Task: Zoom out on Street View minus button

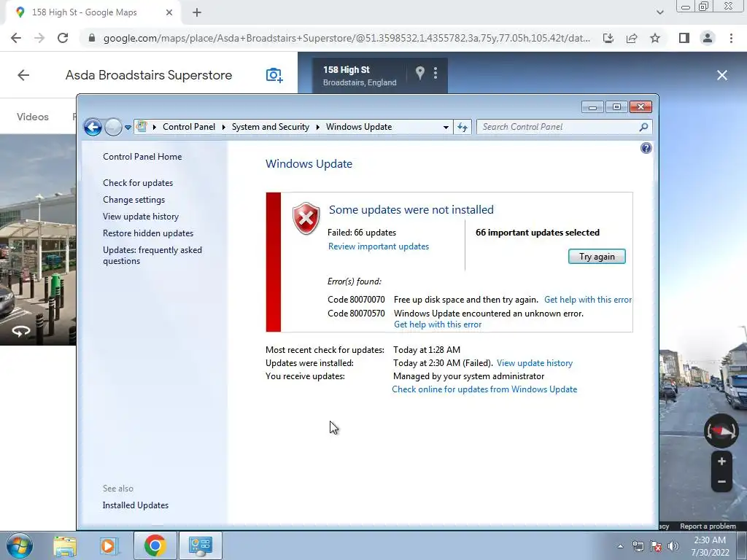Action: click(721, 481)
